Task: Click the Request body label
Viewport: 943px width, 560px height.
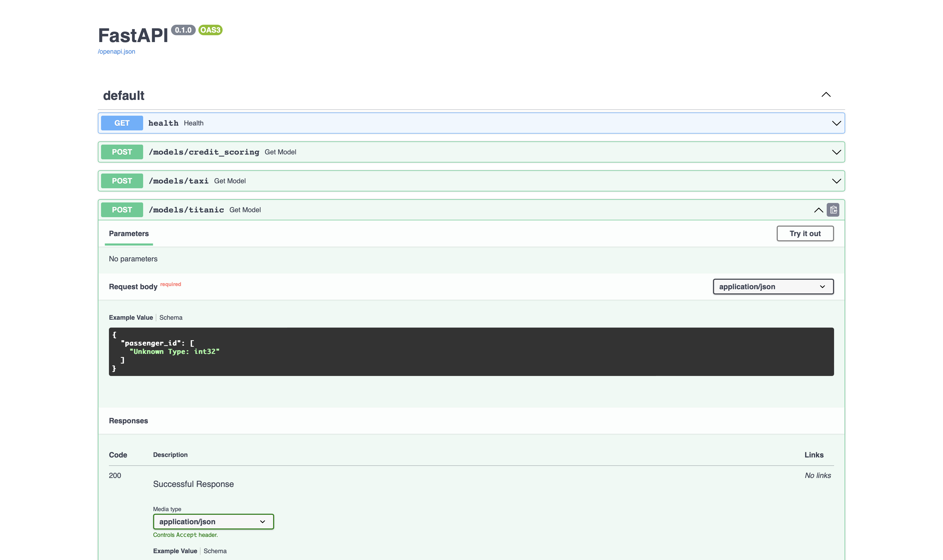Action: click(133, 287)
